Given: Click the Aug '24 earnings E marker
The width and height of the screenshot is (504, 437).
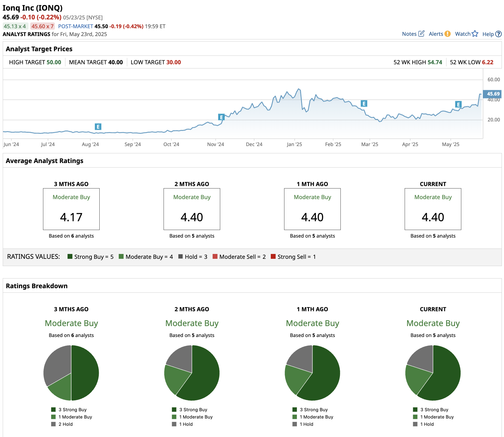Looking at the screenshot, I should [98, 127].
